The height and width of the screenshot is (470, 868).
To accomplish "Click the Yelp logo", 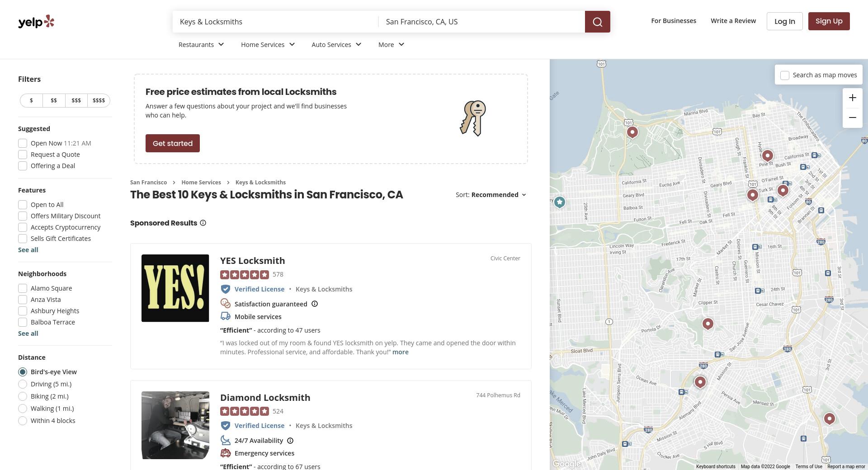I will [x=36, y=22].
